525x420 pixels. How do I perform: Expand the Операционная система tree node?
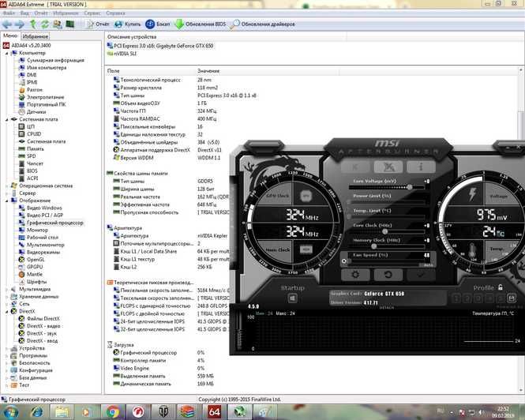pos(6,186)
